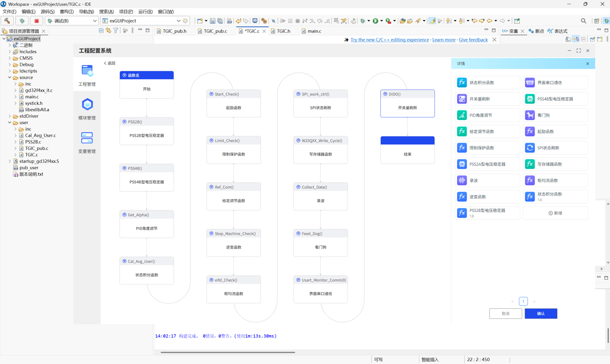Select the 看门狗 module icon in details
The width and height of the screenshot is (610, 364).
click(529, 115)
